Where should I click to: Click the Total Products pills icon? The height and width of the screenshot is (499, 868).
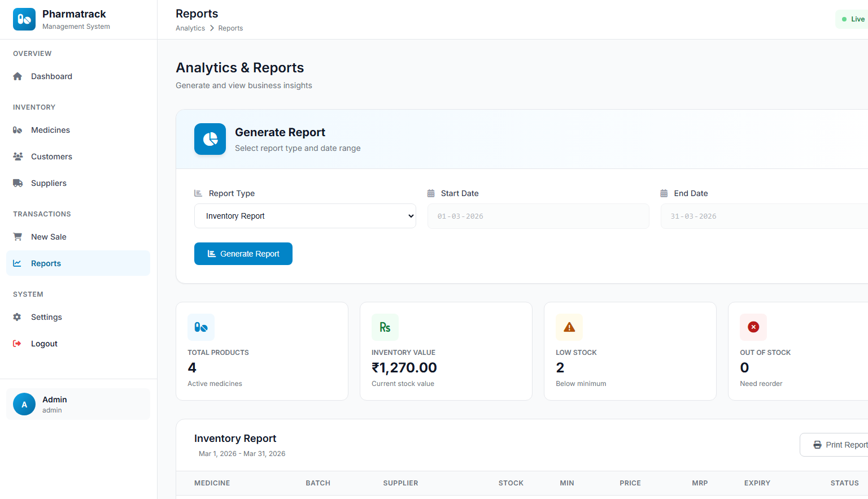201,327
